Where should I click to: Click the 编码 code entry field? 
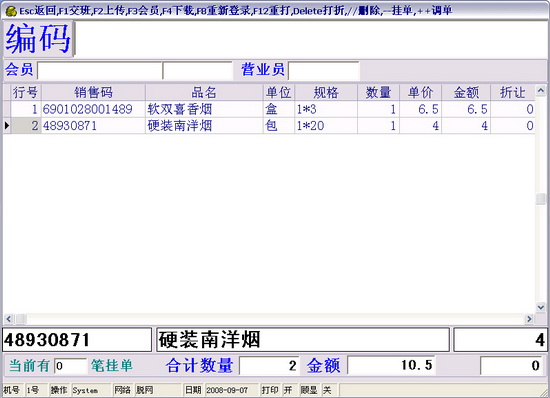point(311,39)
